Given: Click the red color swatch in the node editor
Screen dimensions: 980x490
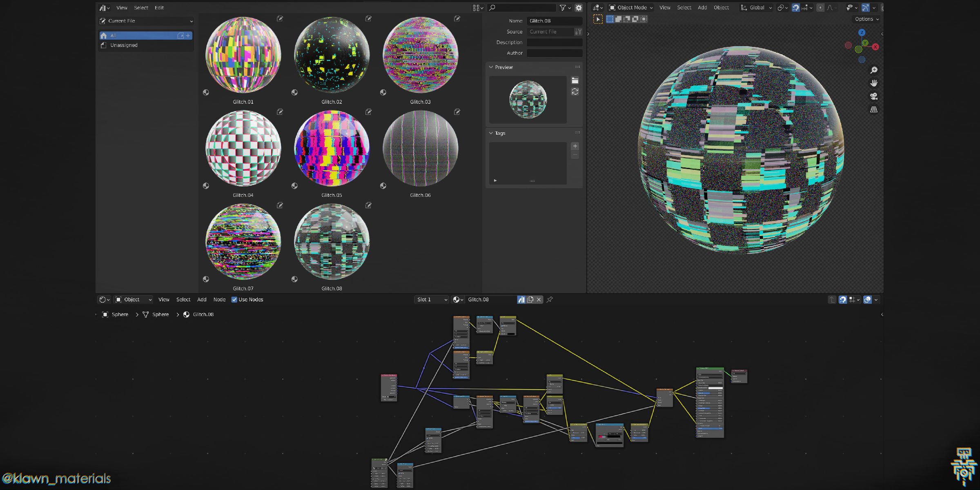Looking at the screenshot, I should click(x=600, y=437).
